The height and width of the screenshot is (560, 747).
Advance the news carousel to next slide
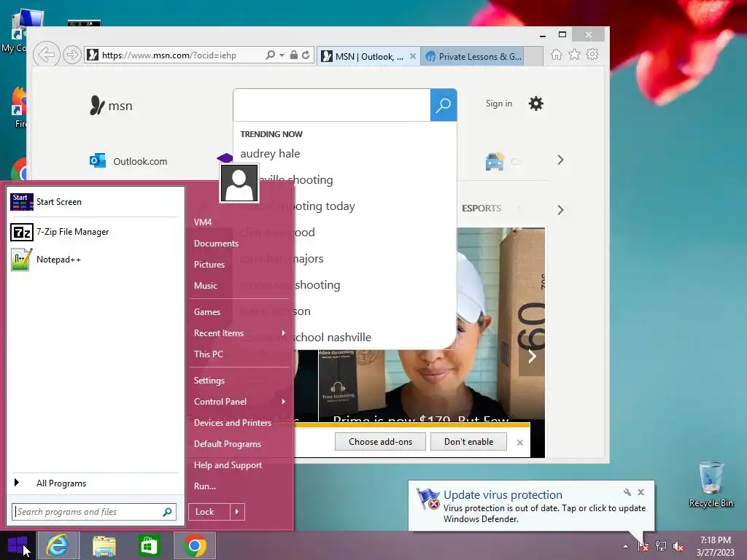(532, 356)
